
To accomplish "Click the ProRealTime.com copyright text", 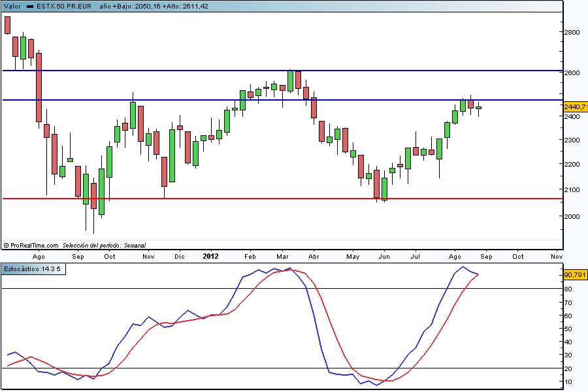I will click(31, 245).
